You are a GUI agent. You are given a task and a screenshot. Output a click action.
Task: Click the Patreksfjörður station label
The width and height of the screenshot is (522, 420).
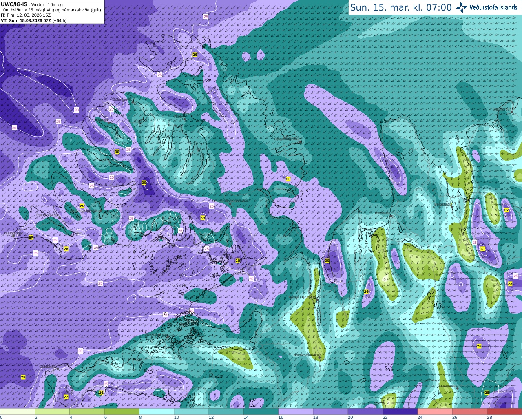point(47,214)
